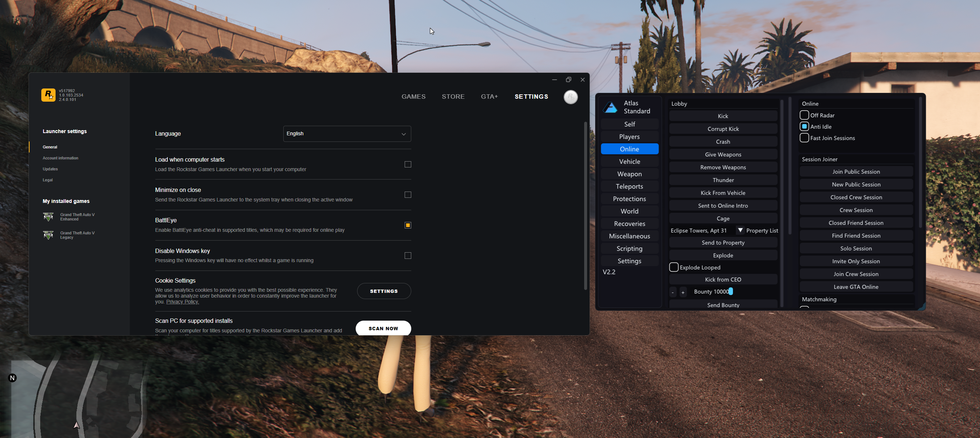Open the Privacy Policy link
This screenshot has height=438, width=980.
[182, 302]
